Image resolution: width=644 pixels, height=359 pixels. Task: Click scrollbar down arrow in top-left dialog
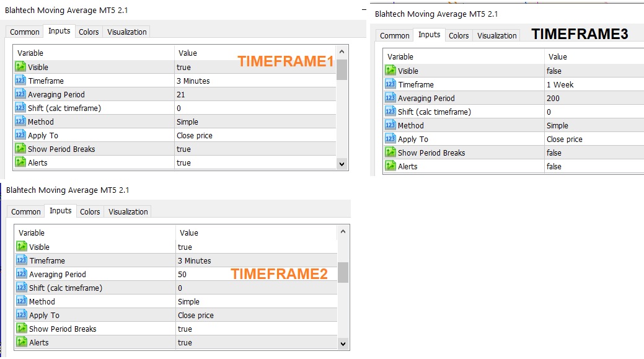coord(342,164)
